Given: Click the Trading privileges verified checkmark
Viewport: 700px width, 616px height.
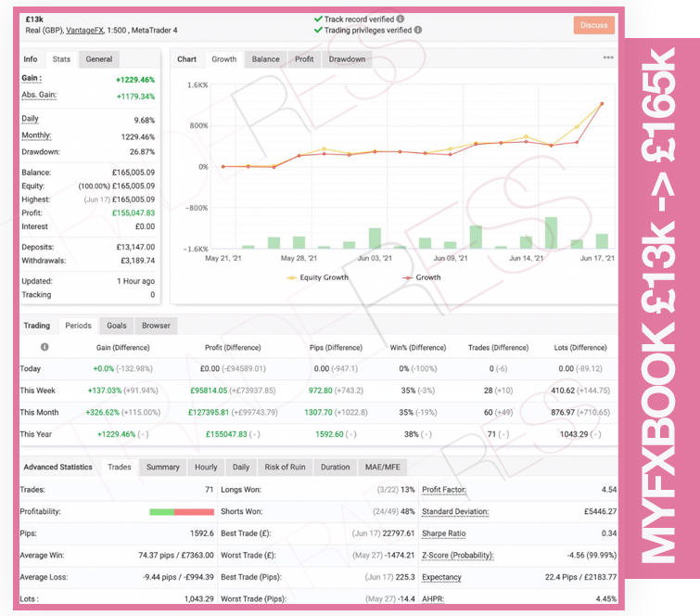Looking at the screenshot, I should click(x=318, y=30).
